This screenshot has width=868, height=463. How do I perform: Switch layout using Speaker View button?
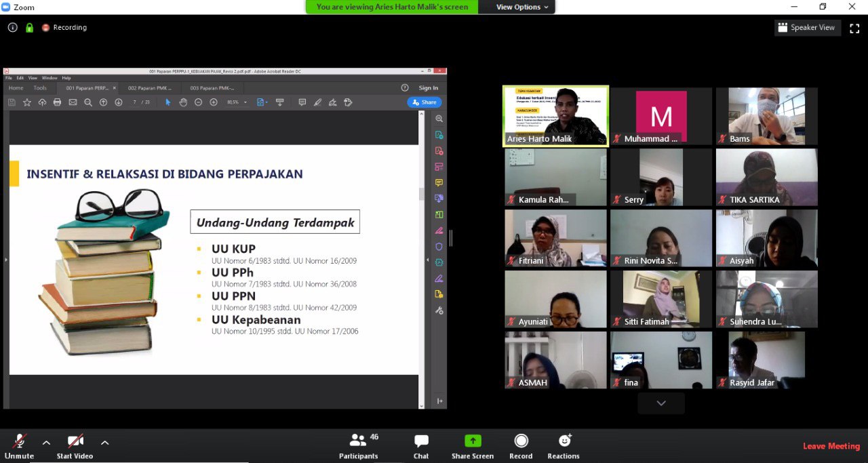tap(807, 28)
